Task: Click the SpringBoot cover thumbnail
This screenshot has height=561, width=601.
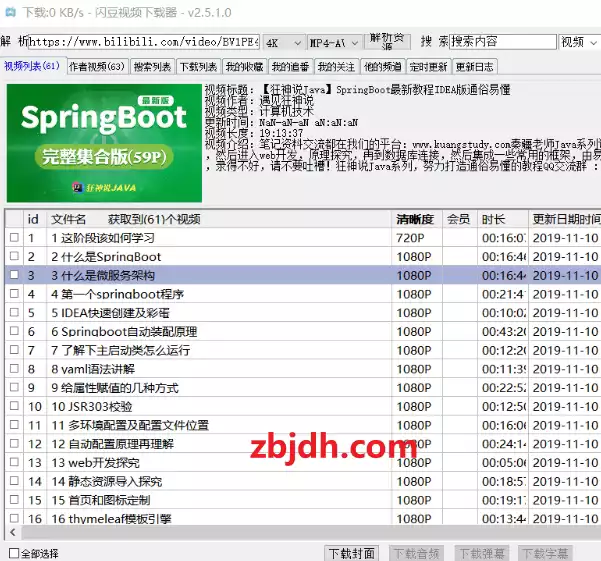Action: click(104, 143)
